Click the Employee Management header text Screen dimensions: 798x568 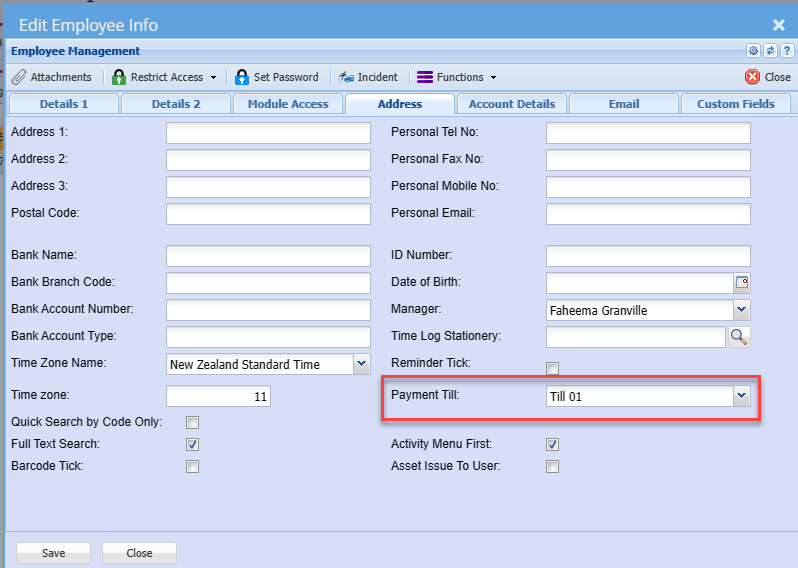point(75,51)
